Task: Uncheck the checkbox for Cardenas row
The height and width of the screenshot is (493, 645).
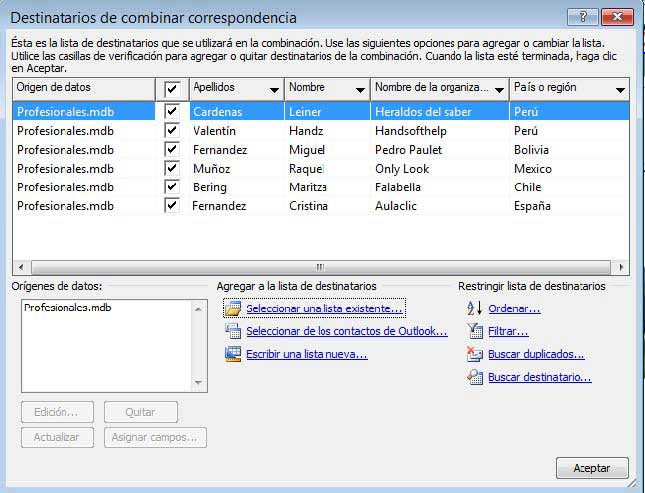Action: coord(172,112)
